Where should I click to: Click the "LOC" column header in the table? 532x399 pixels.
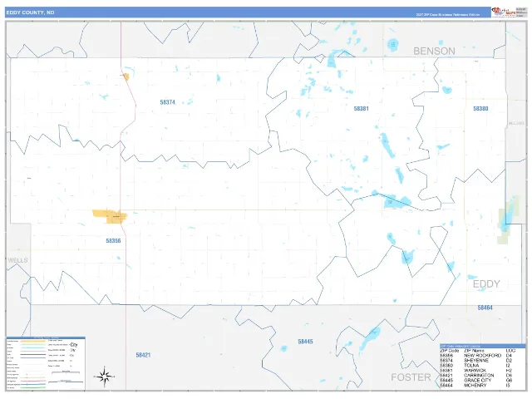(510, 351)
